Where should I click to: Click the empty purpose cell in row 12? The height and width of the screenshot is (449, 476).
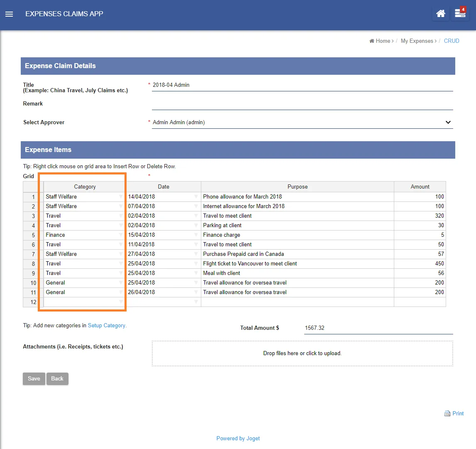tap(298, 302)
